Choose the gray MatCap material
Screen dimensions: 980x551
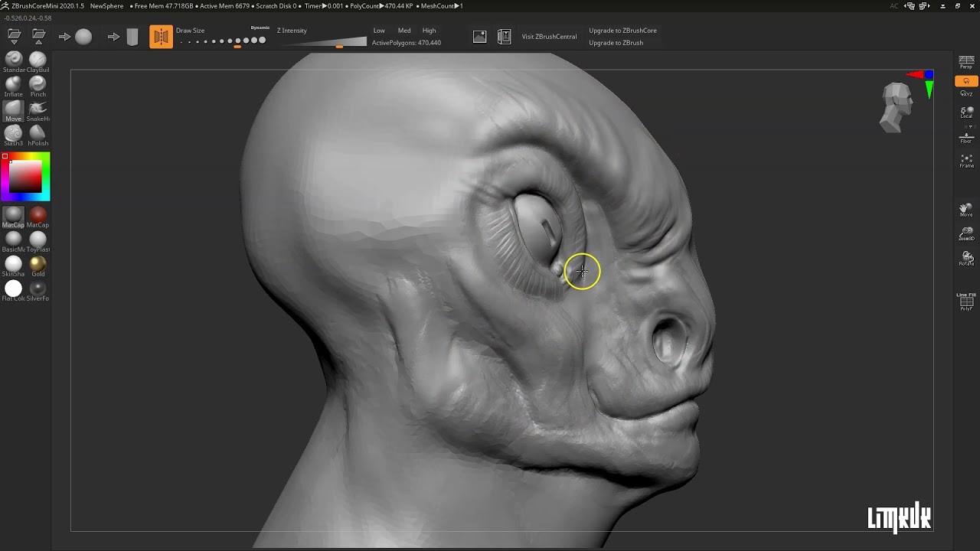click(14, 217)
